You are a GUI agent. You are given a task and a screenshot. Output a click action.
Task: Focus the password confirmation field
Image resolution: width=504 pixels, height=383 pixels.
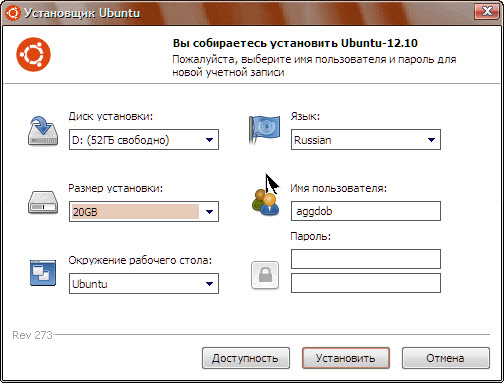click(x=366, y=283)
